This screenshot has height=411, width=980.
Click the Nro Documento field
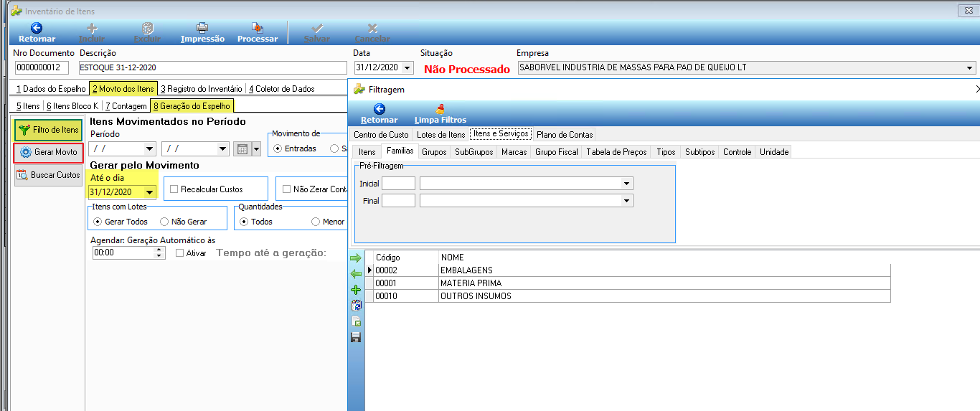(42, 68)
